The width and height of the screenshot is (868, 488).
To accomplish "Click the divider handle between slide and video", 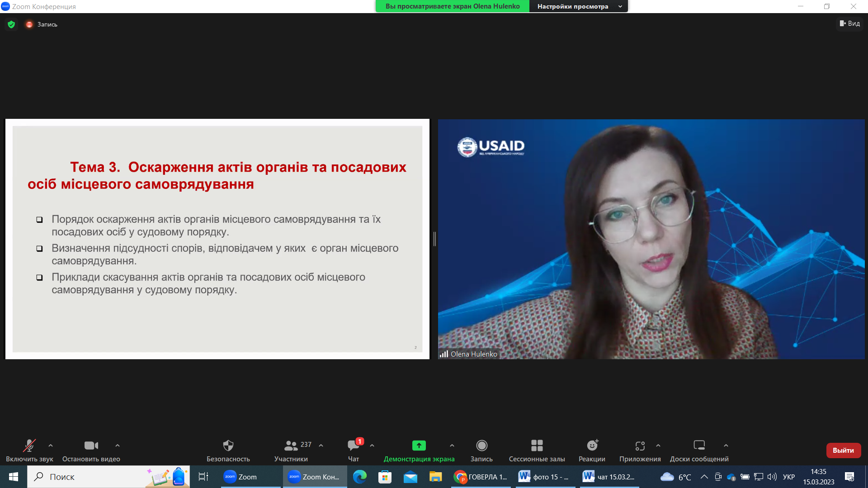I will click(x=434, y=239).
